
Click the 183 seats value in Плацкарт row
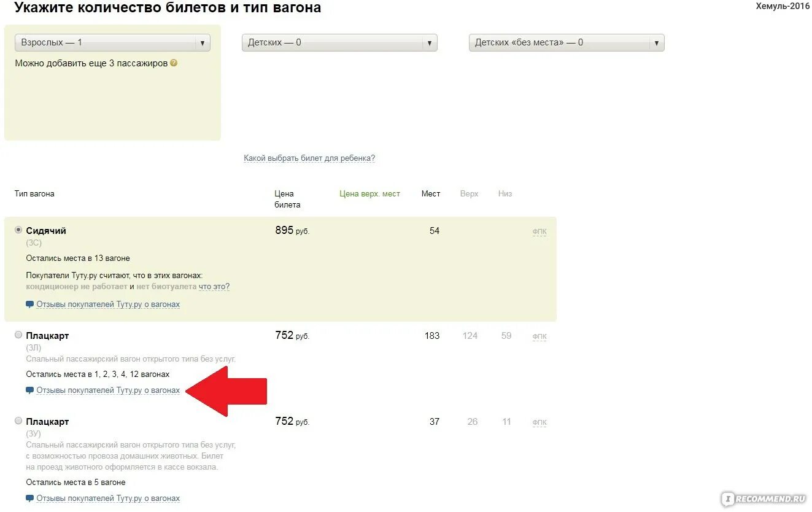coord(432,336)
